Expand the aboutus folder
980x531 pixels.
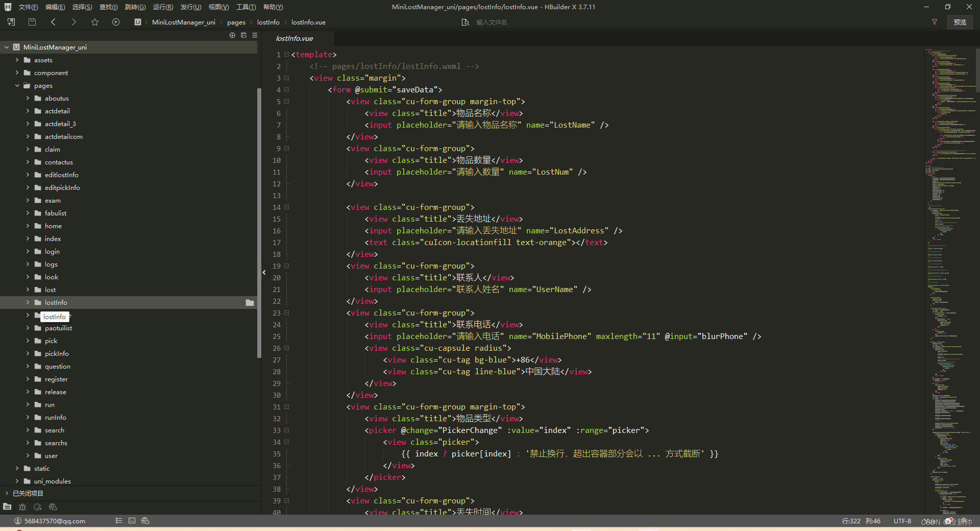pyautogui.click(x=28, y=98)
